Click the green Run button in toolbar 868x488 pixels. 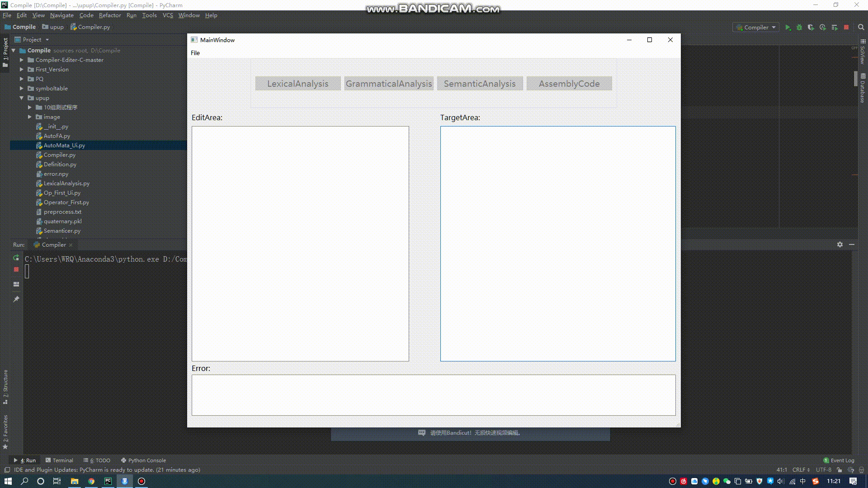click(x=788, y=28)
